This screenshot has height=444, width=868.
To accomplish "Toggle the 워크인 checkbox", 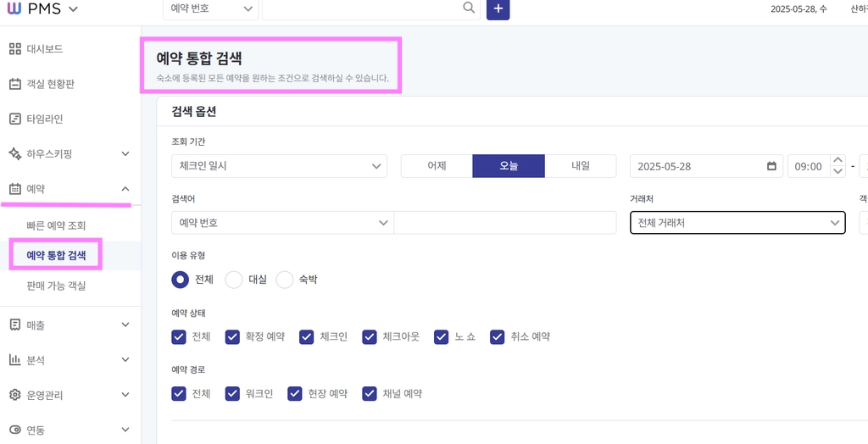I will 232,394.
